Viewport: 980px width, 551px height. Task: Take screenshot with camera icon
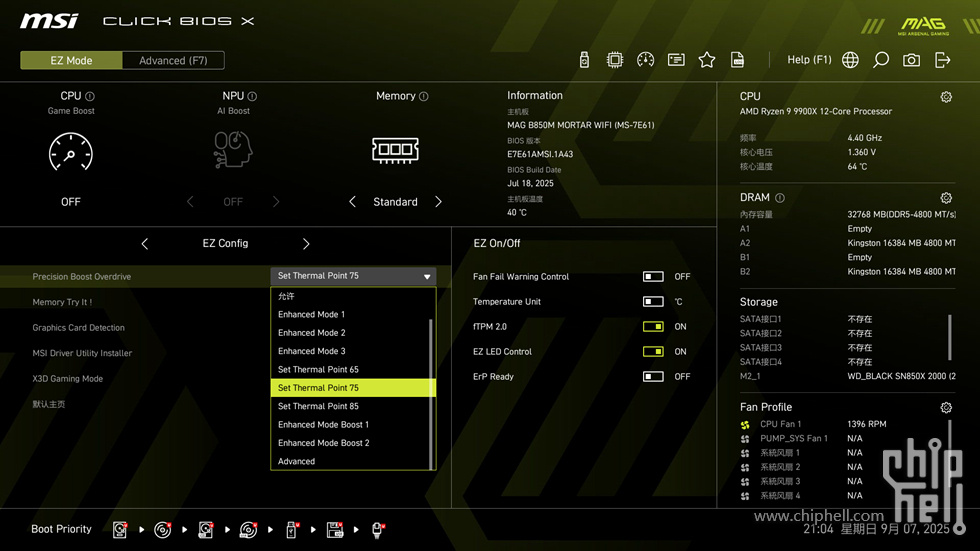911,60
